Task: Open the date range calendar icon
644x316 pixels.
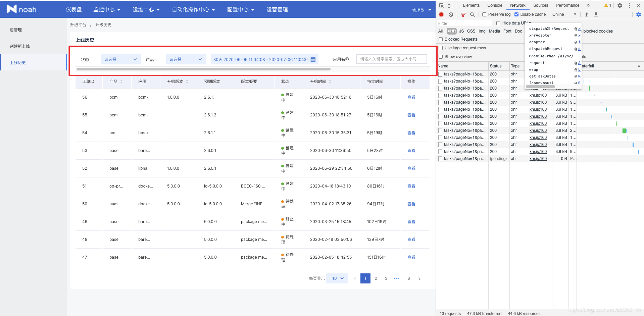Action: [x=313, y=59]
